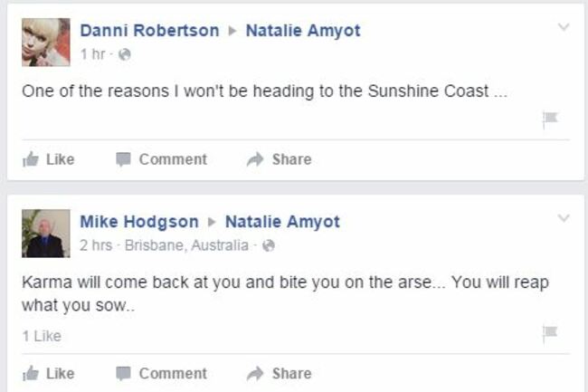Flag Mike Hodgson's post with flag icon
This screenshot has height=392, width=588.
point(550,333)
